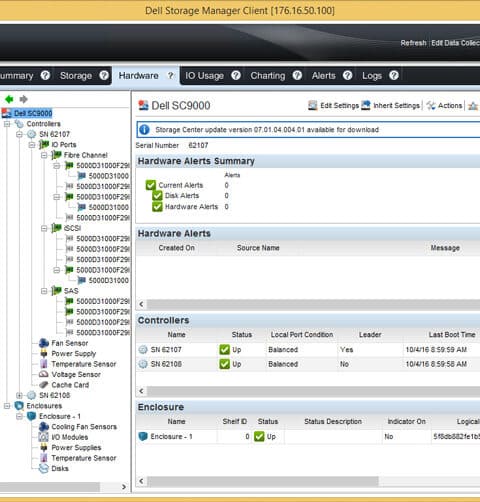Switch to the Hardware tab
Viewport: 480px width, 502px height.
click(x=138, y=76)
